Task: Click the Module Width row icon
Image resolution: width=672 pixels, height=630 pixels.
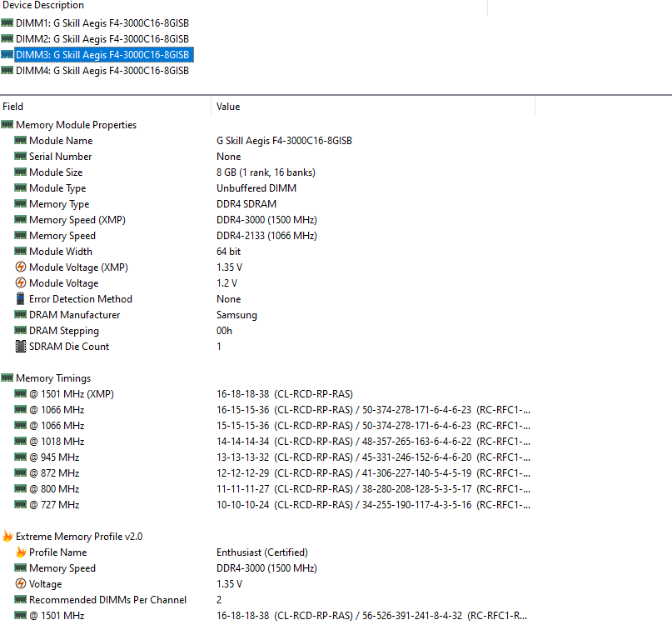Action: point(20,252)
